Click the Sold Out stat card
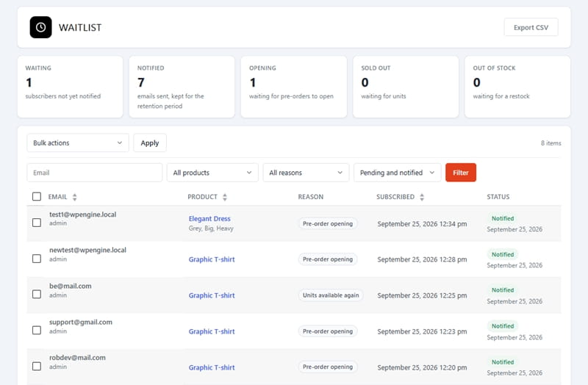Screen dimensions: 588x385 [x=406, y=87]
